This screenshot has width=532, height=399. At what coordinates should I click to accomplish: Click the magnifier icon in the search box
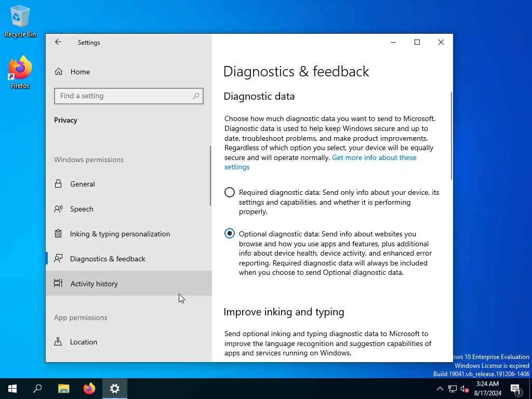click(x=196, y=96)
